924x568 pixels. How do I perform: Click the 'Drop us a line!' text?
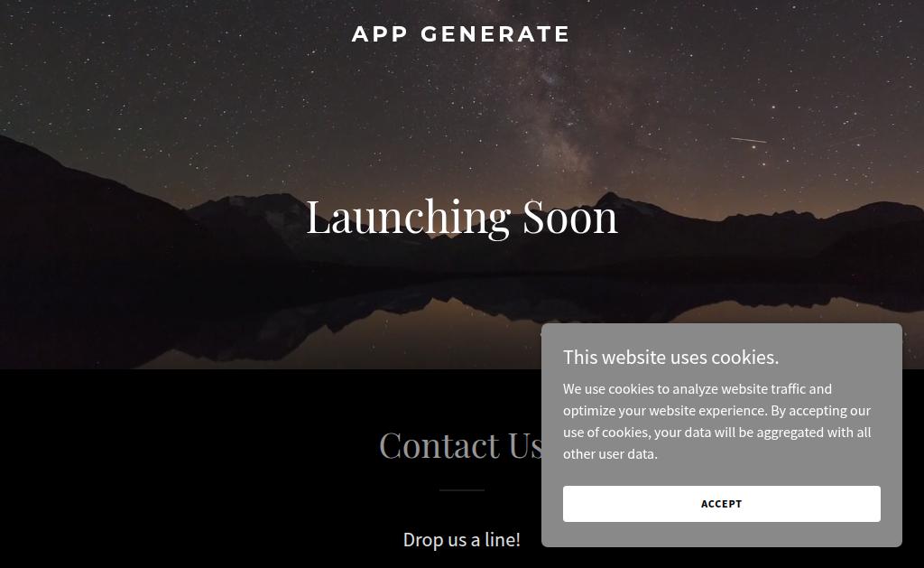point(461,540)
